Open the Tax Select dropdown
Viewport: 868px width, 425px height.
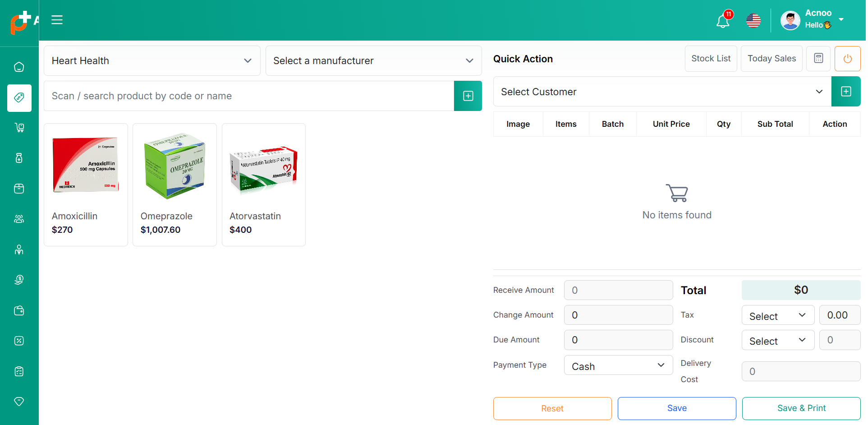pos(778,316)
